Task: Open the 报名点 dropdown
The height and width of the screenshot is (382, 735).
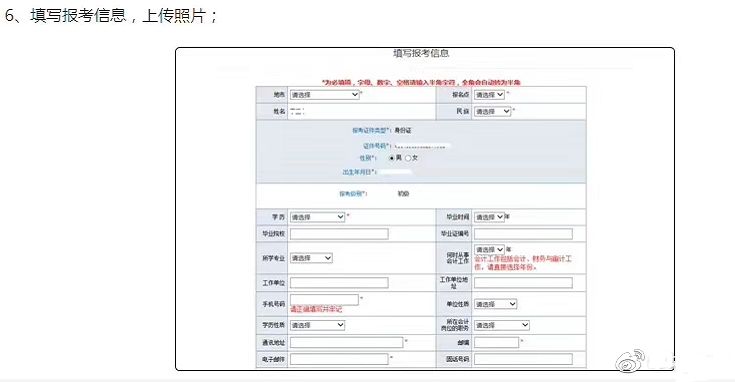Action: click(489, 95)
